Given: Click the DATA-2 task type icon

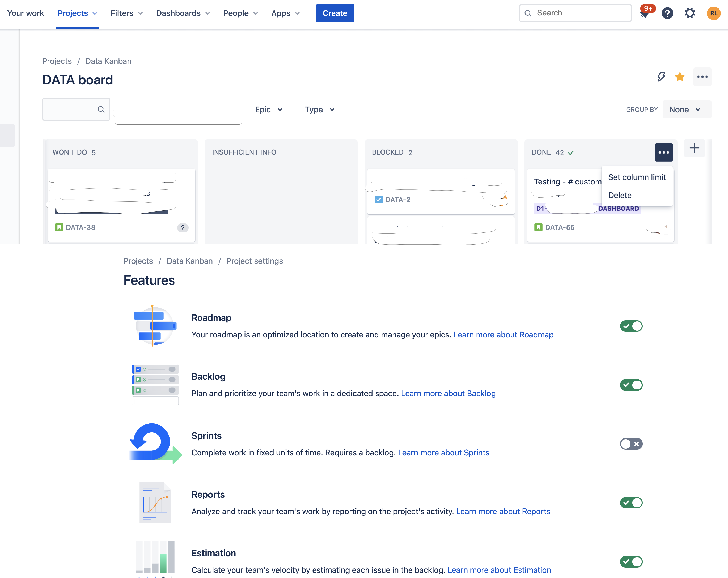Looking at the screenshot, I should point(378,200).
